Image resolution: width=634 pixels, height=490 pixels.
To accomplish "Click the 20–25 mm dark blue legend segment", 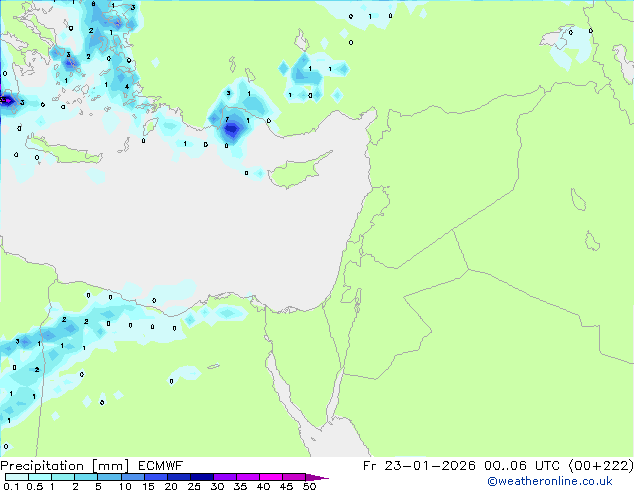I will pyautogui.click(x=179, y=477).
